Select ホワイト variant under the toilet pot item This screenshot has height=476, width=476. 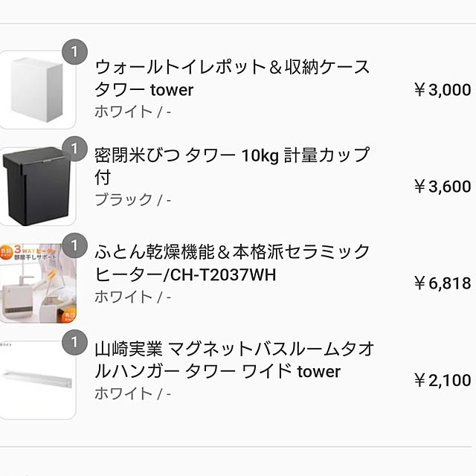[132, 112]
